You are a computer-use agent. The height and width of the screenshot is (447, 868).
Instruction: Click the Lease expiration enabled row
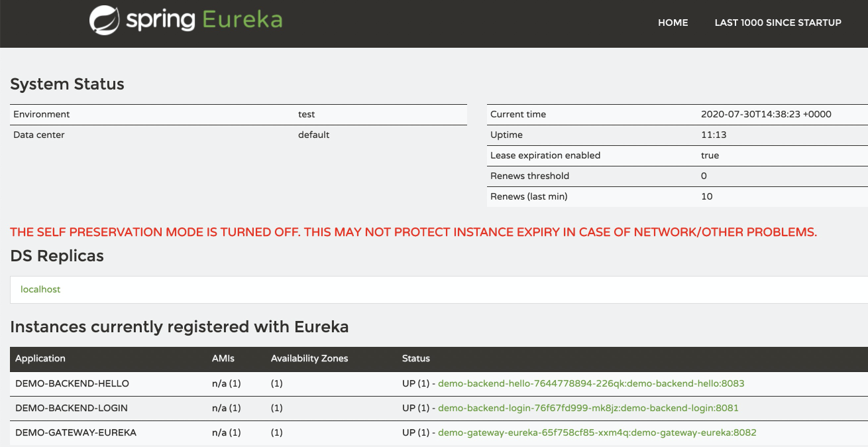pos(677,155)
